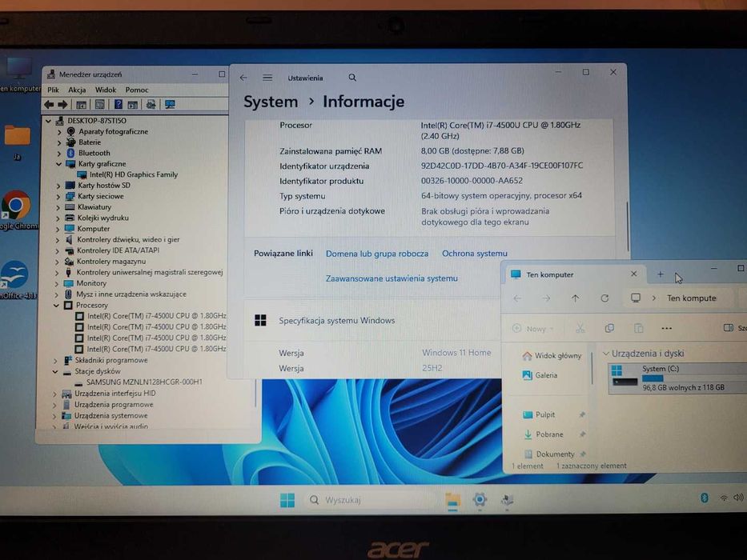Click the gear driver icon in Device Manager toolbar
Screen dimensions: 747x560
coord(151,104)
